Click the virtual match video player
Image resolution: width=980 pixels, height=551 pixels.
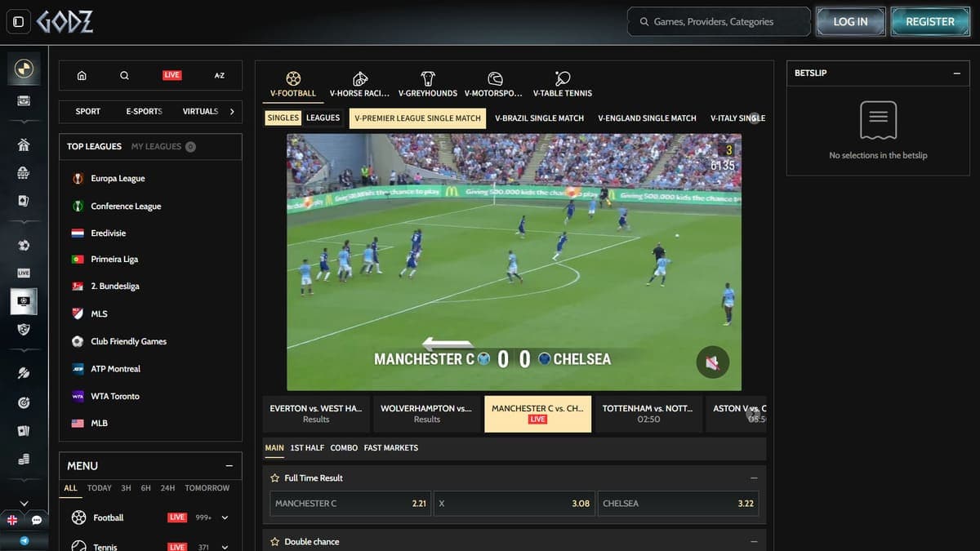tap(514, 262)
